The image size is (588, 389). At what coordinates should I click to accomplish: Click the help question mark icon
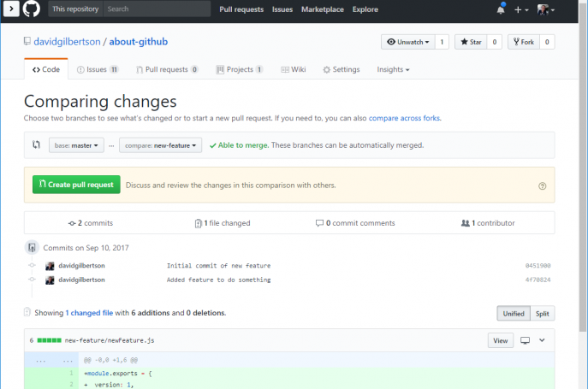pos(543,186)
